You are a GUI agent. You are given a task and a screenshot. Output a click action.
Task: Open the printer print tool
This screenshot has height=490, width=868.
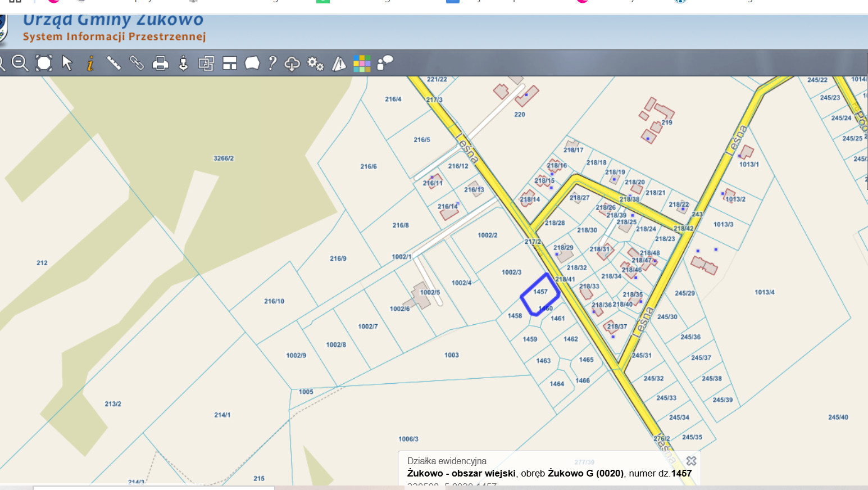point(160,63)
